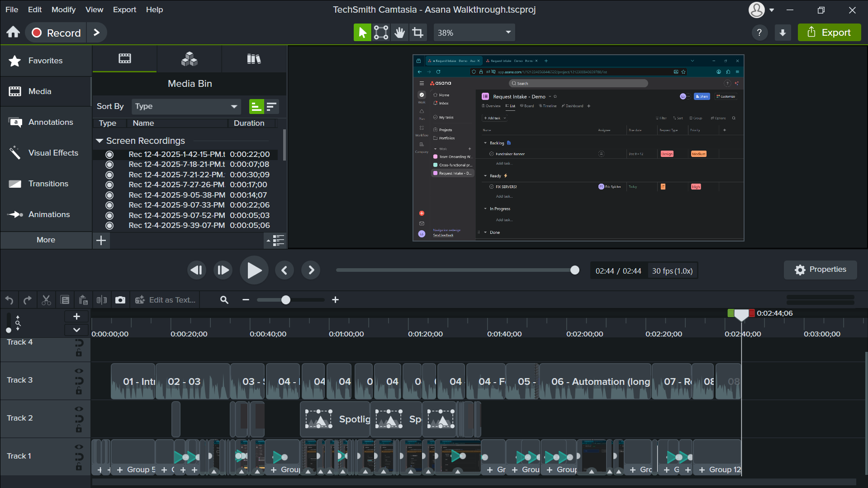The image size is (868, 488).
Task: Open the account dropdown arrow
Action: pos(772,10)
